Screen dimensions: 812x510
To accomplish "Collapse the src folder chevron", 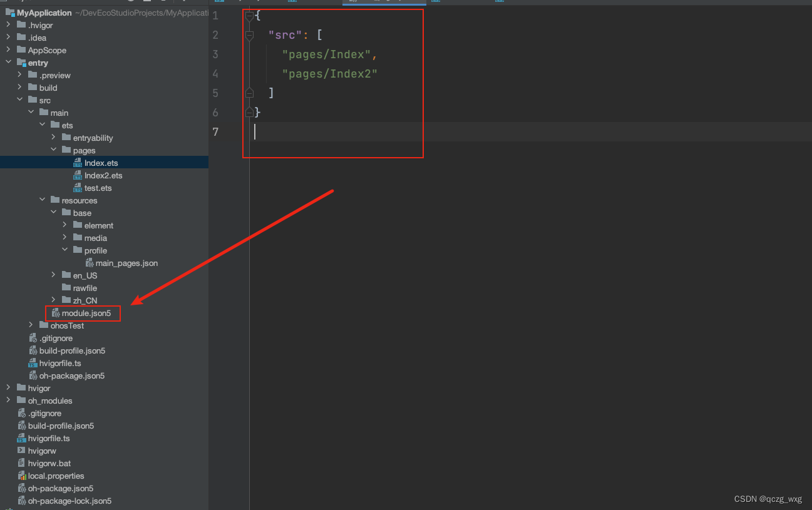I will [x=19, y=100].
